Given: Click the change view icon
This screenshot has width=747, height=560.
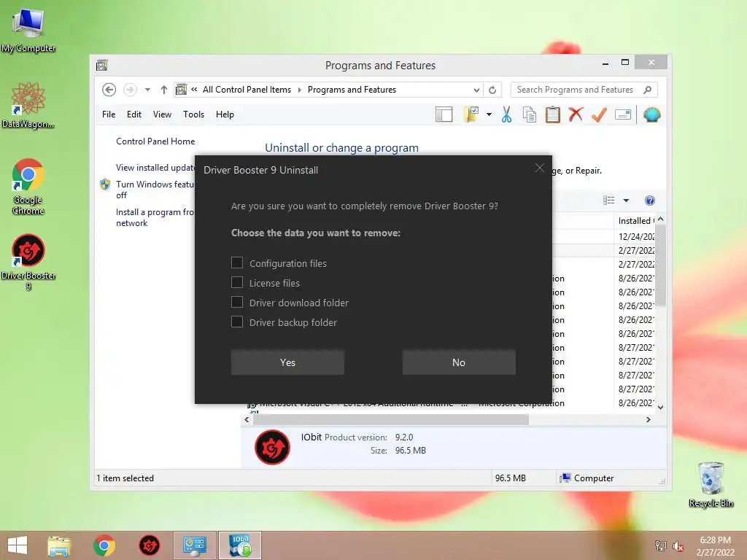Looking at the screenshot, I should coord(609,201).
